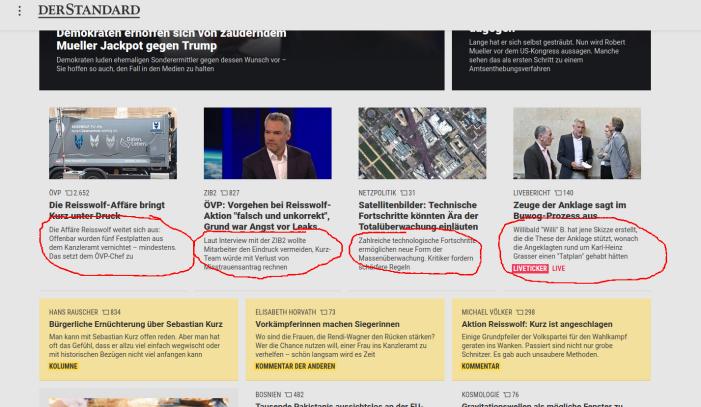Viewport: 701px width, 407px height.
Task: Click the LIVE label next to Liveticker
Action: point(558,268)
